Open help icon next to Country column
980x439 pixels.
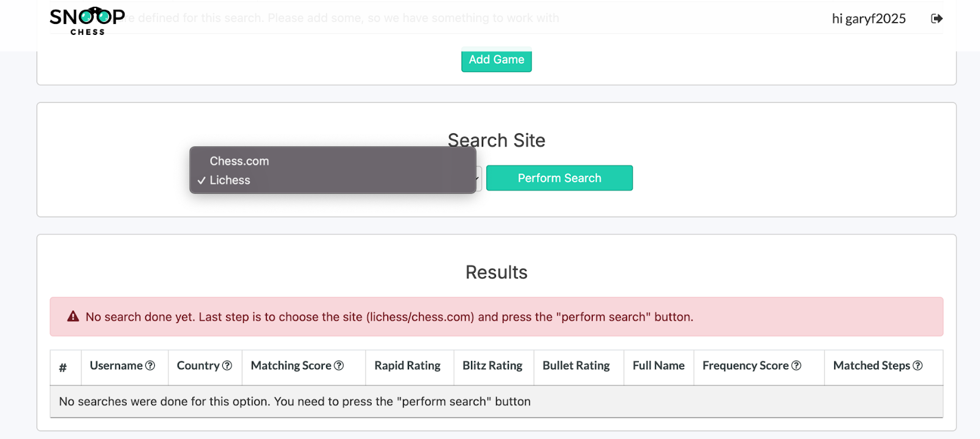[x=227, y=365]
